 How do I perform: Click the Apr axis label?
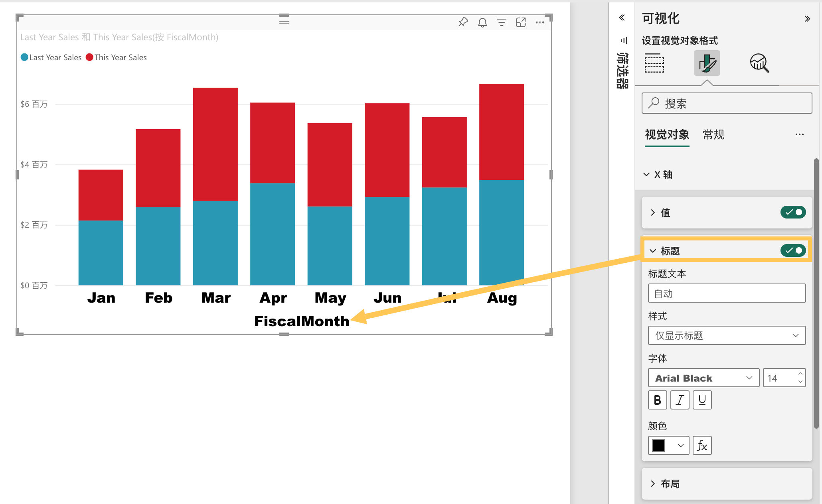273,298
